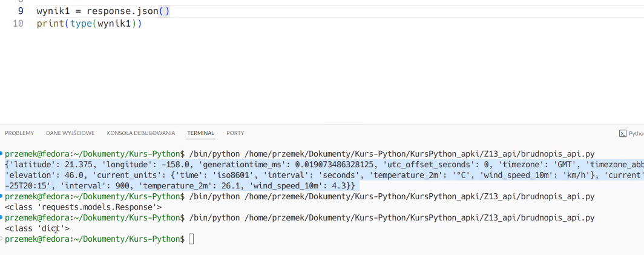The image size is (644, 255).
Task: Open the DANE WYJŚCIOWE tab
Action: [x=70, y=133]
